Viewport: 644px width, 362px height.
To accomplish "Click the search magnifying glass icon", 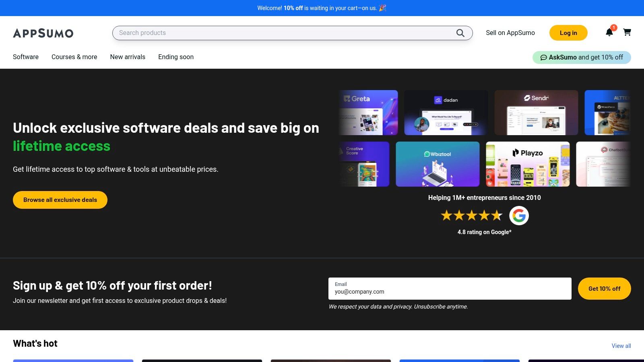I will (460, 33).
